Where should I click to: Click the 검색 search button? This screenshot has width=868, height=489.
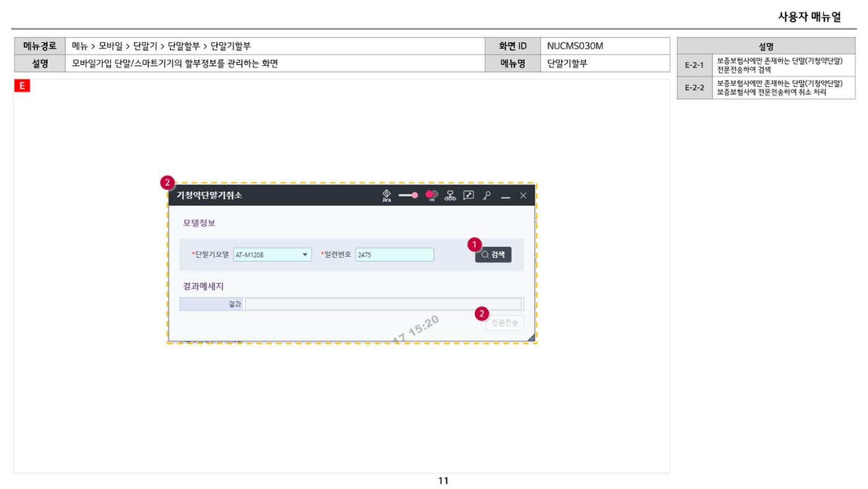[494, 254]
